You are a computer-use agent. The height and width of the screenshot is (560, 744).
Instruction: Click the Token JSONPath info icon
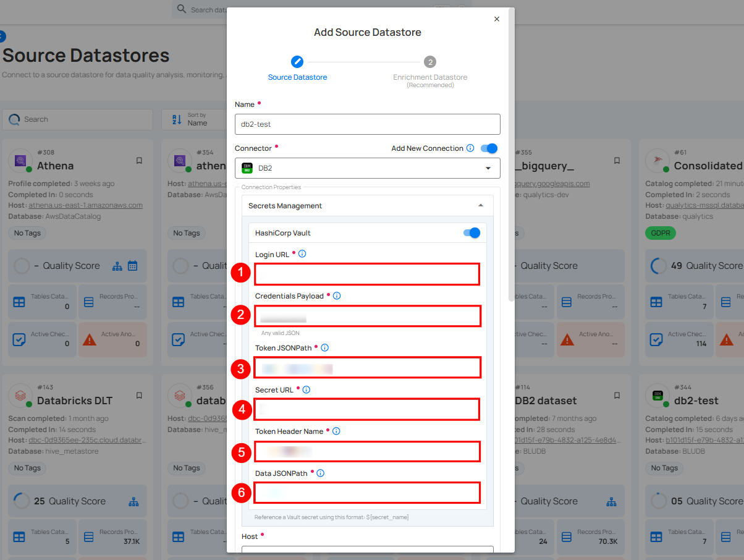tap(325, 348)
